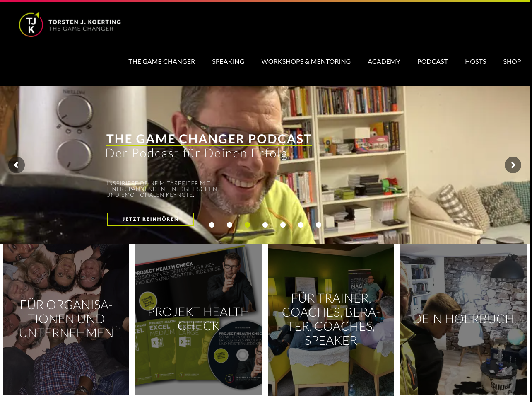Open the Speaking menu item
532x402 pixels.
(x=228, y=61)
